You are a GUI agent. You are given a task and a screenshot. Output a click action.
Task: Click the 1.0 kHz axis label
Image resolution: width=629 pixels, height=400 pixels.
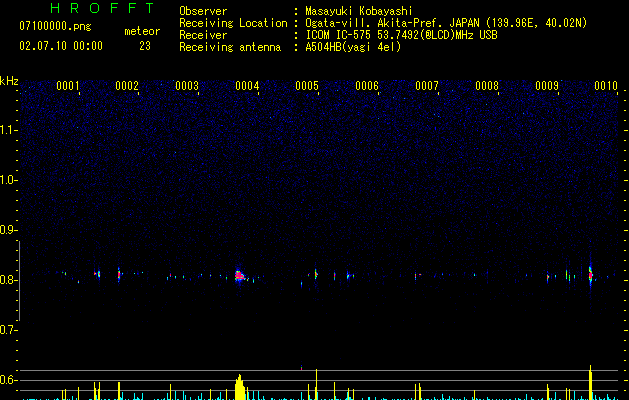9,180
